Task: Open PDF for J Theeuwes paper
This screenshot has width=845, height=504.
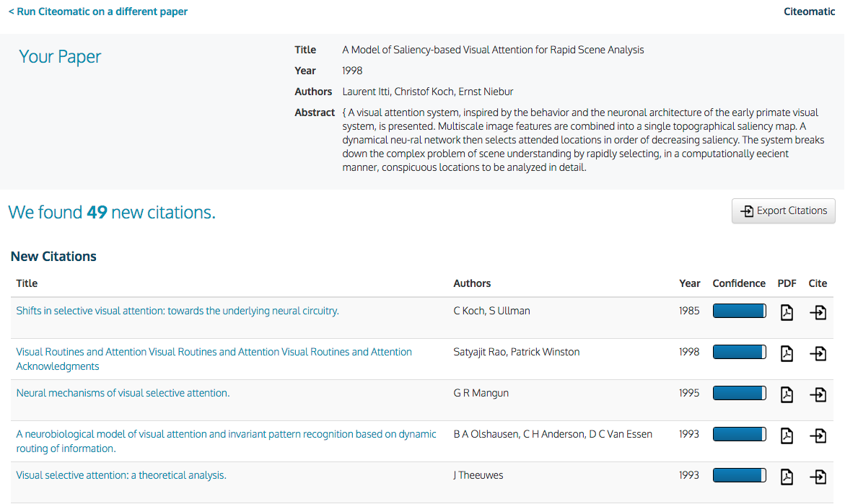Action: pos(787,477)
